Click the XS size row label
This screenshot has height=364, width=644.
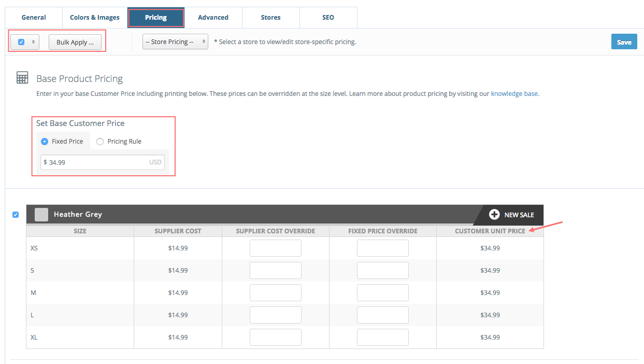[x=34, y=248]
